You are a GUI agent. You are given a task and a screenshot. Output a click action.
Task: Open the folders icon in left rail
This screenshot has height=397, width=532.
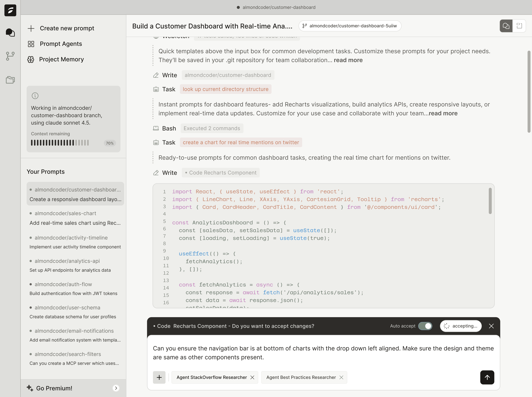tap(10, 80)
